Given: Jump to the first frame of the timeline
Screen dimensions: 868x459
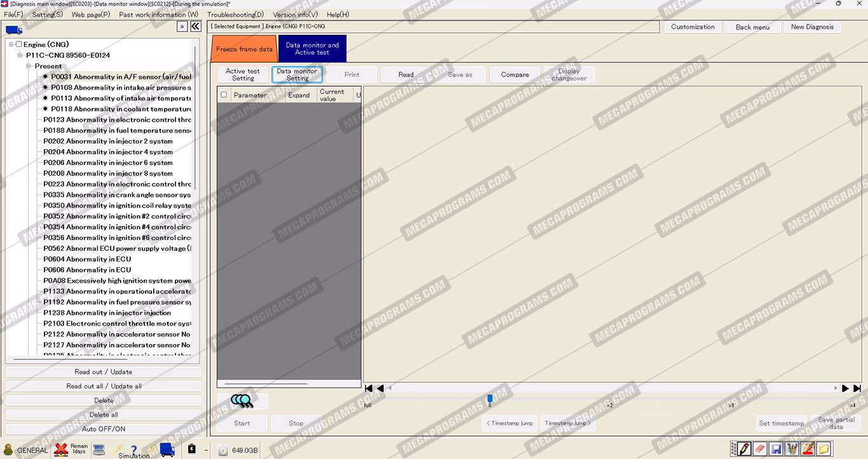Looking at the screenshot, I should 369,388.
